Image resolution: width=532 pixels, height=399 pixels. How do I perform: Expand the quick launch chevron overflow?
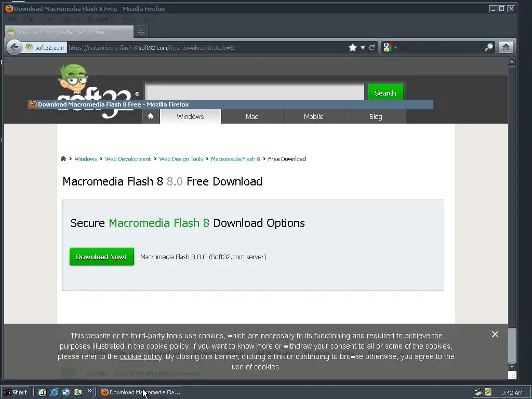[89, 391]
